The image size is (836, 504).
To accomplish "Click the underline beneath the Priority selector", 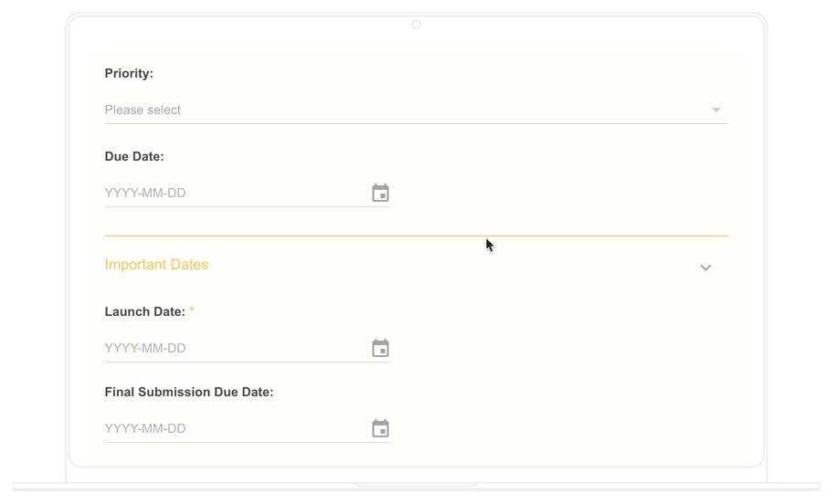I will (416, 123).
